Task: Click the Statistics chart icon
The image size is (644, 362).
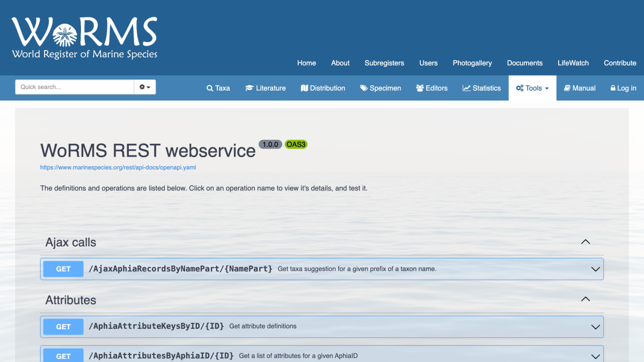Action: tap(466, 88)
